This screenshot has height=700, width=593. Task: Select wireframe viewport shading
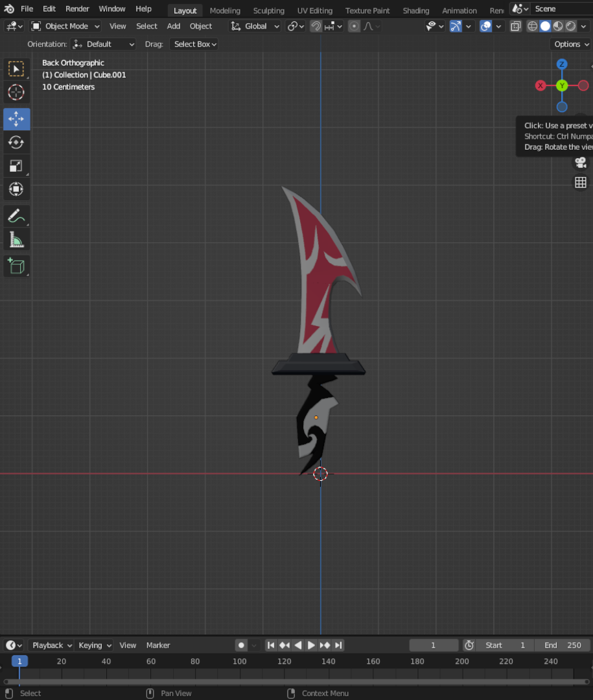pyautogui.click(x=532, y=27)
